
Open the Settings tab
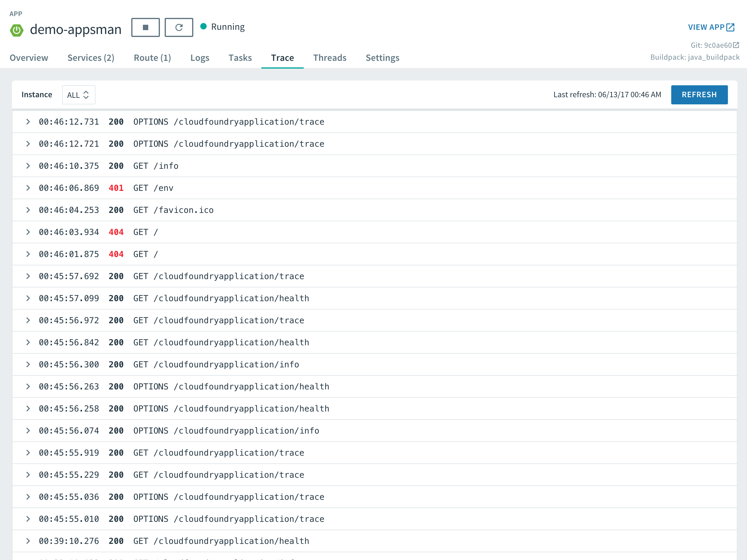tap(382, 58)
